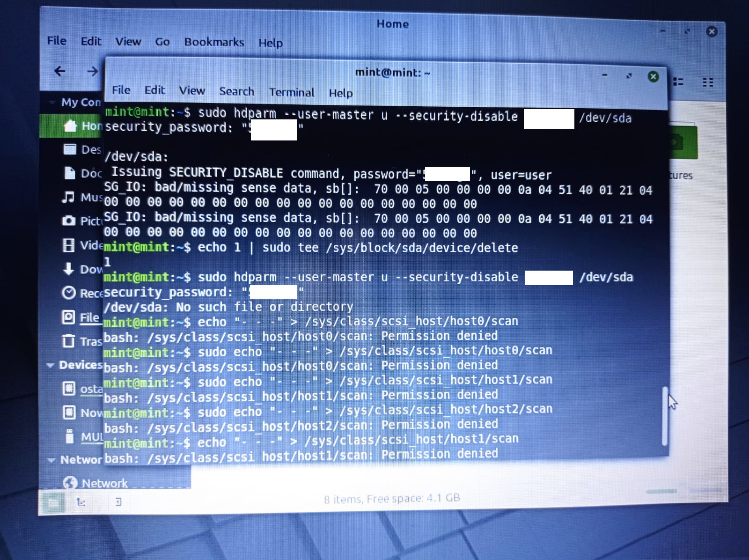Show the tree view in sidebar
The height and width of the screenshot is (560, 749).
click(81, 502)
